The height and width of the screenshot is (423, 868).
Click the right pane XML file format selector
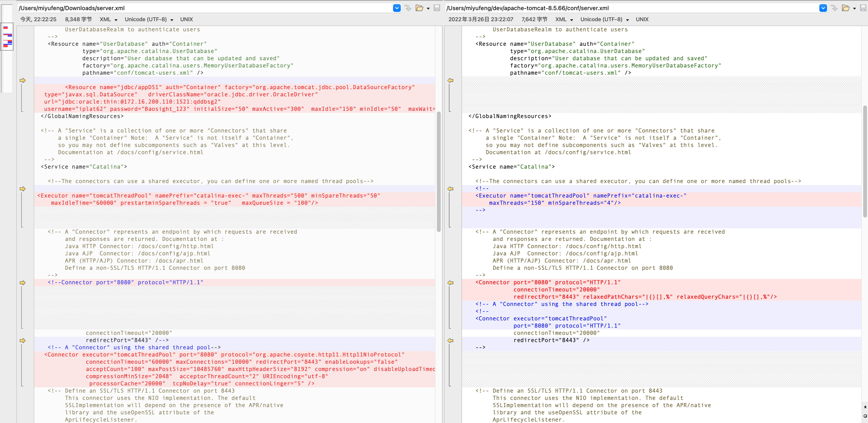point(564,19)
